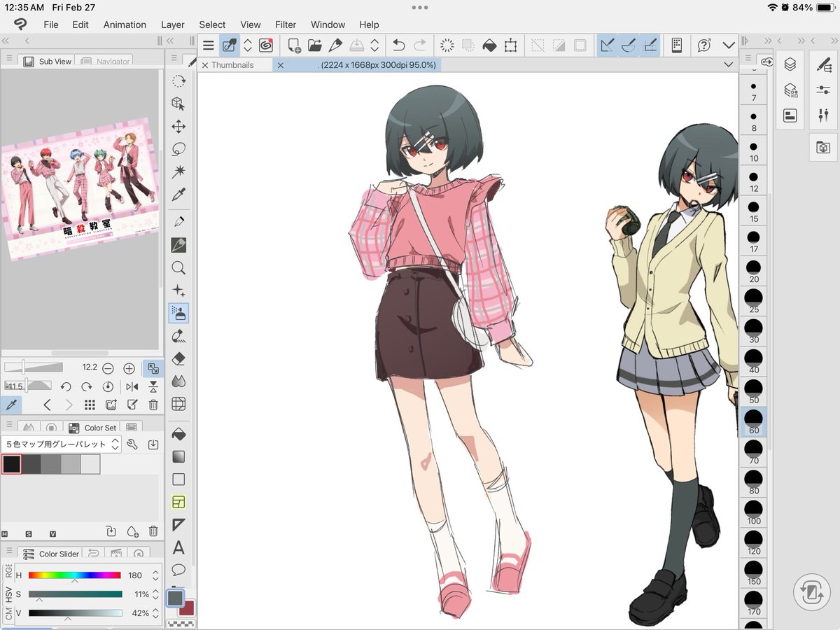Adjust the Hue value stepper
This screenshot has width=840, height=630.
click(155, 575)
